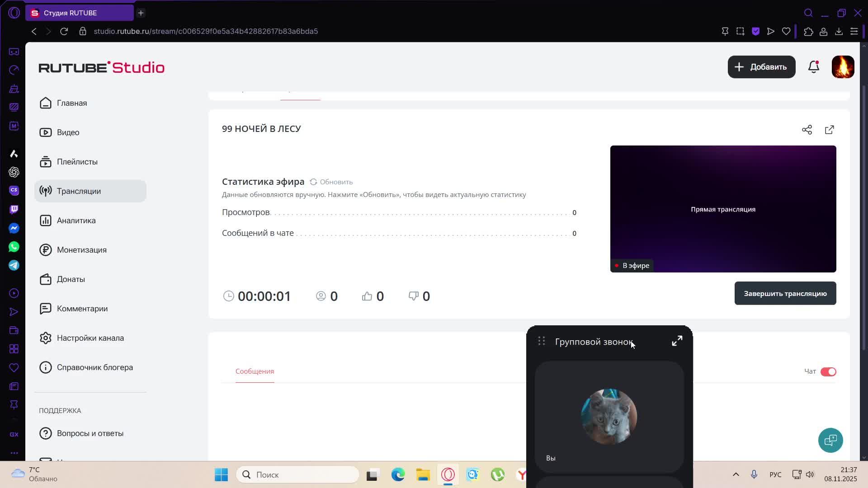Click the Завершить трансляцию button
This screenshot has height=488, width=868.
click(785, 293)
